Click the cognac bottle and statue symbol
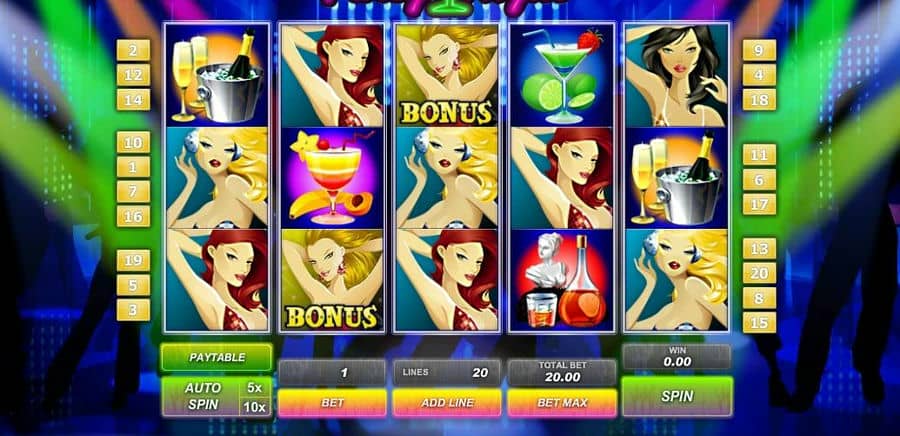 (562, 280)
